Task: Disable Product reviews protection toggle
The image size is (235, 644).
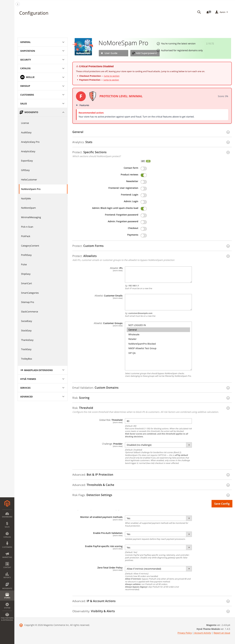Action: tap(143, 175)
